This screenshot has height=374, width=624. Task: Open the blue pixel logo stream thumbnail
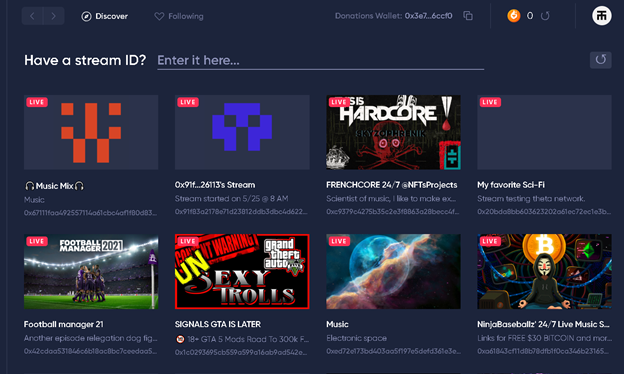click(x=242, y=132)
